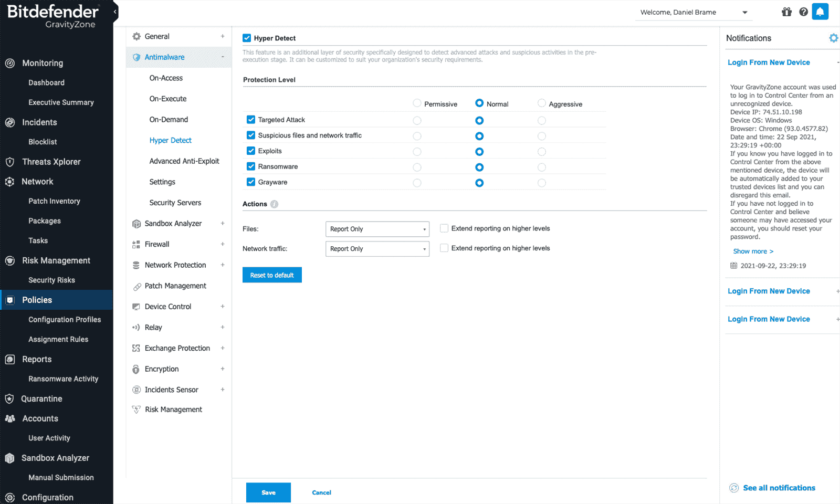Expand the Network Protection section
The image size is (840, 504).
coord(223,265)
